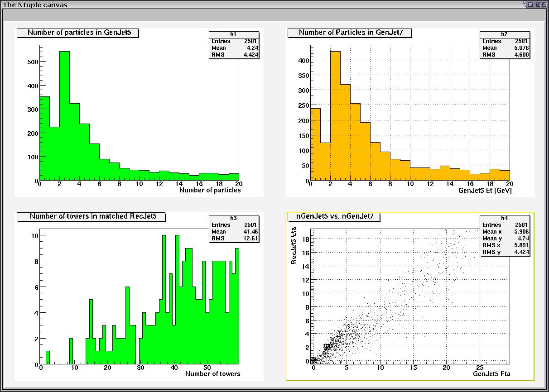Click the tallest green bar in GenJet5 histogram
The image size is (549, 392).
[x=64, y=118]
